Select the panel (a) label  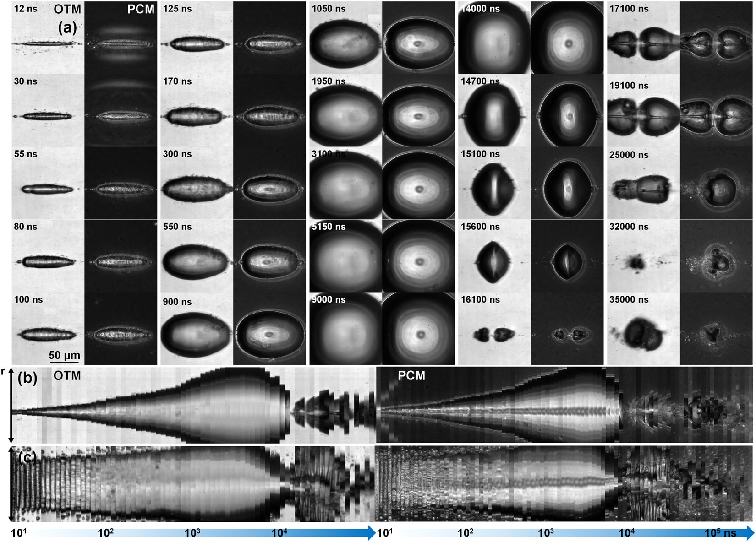coord(67,27)
